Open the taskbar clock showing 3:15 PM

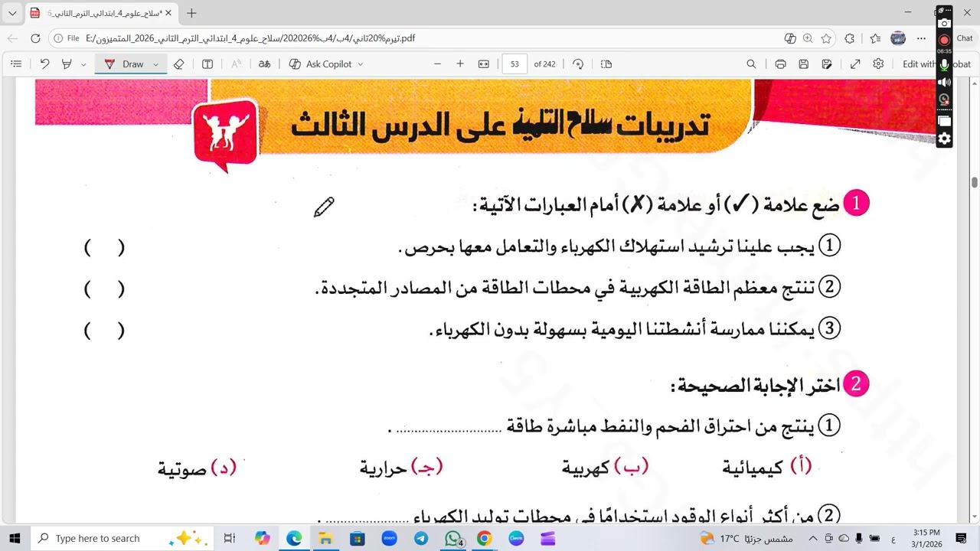[926, 538]
